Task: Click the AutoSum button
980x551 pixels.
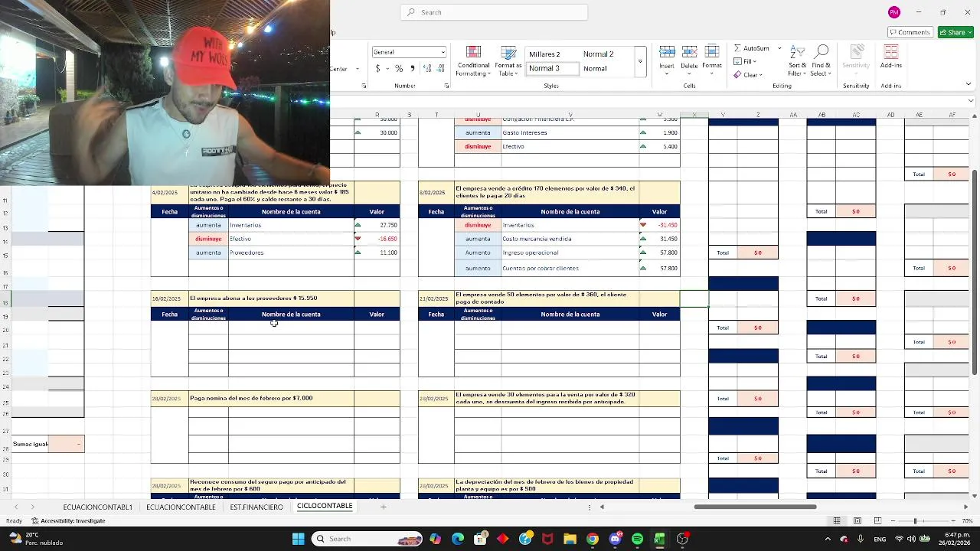Action: click(751, 48)
